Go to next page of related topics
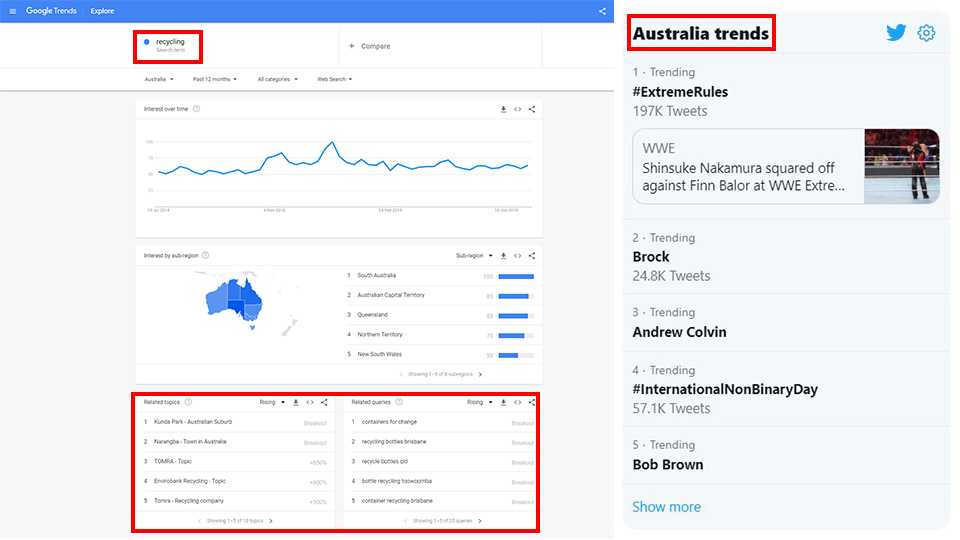960x540 pixels. pyautogui.click(x=271, y=521)
